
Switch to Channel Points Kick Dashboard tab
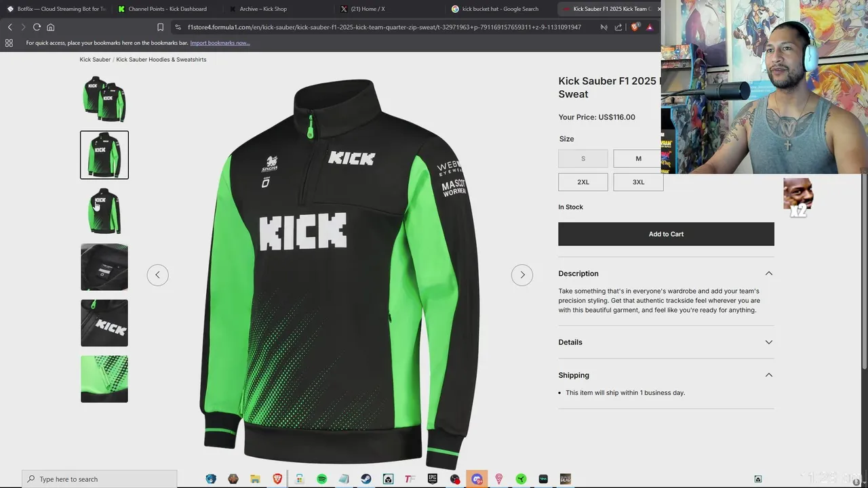pos(166,9)
